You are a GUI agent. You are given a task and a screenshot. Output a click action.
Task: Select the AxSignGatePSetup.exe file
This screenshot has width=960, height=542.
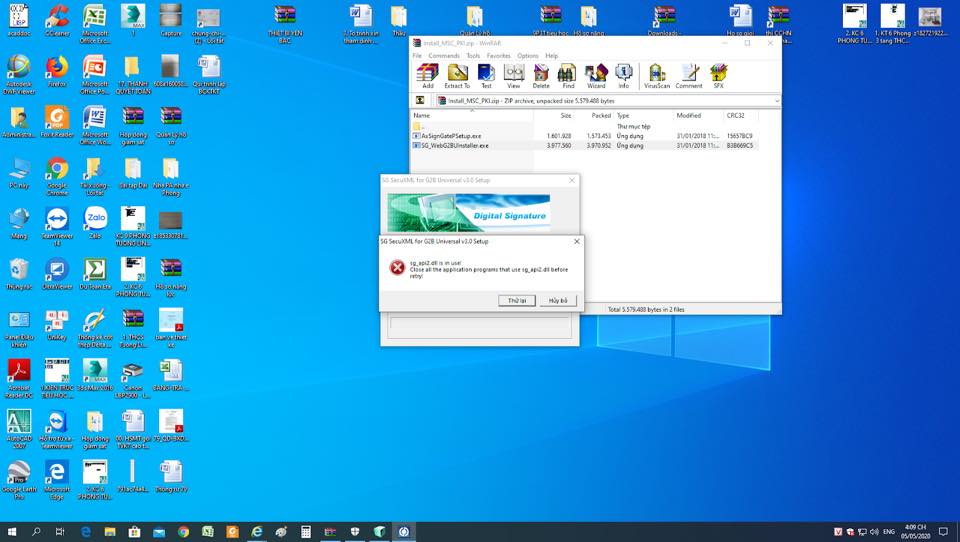click(450, 136)
